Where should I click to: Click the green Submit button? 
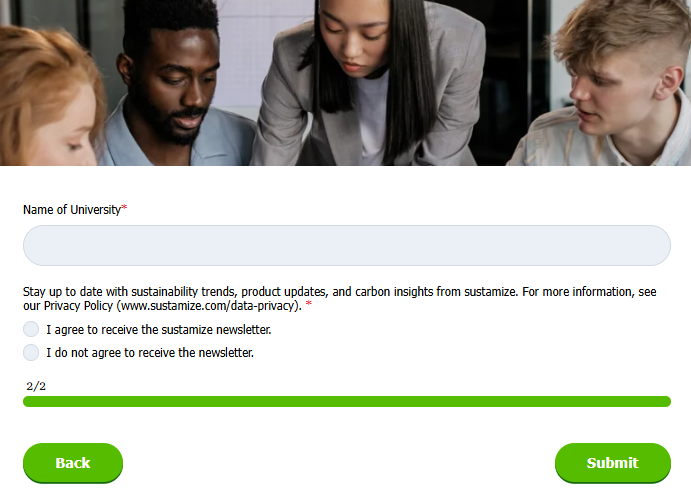613,463
